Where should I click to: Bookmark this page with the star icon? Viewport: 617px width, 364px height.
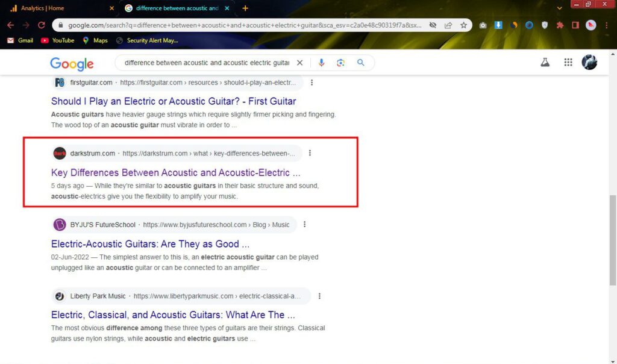[463, 25]
